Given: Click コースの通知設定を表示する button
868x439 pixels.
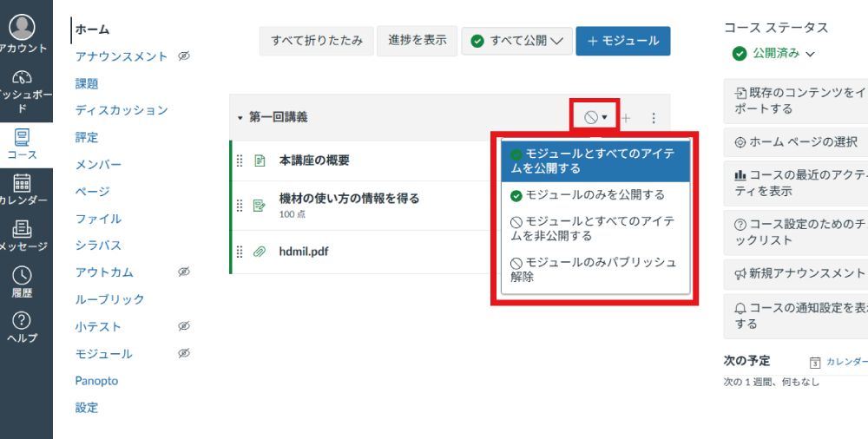Looking at the screenshot, I should (x=796, y=316).
